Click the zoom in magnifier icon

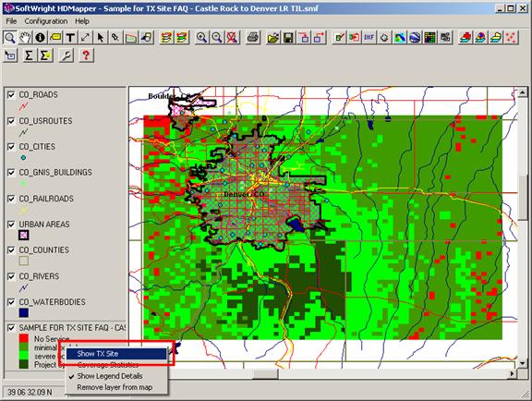pyautogui.click(x=202, y=37)
